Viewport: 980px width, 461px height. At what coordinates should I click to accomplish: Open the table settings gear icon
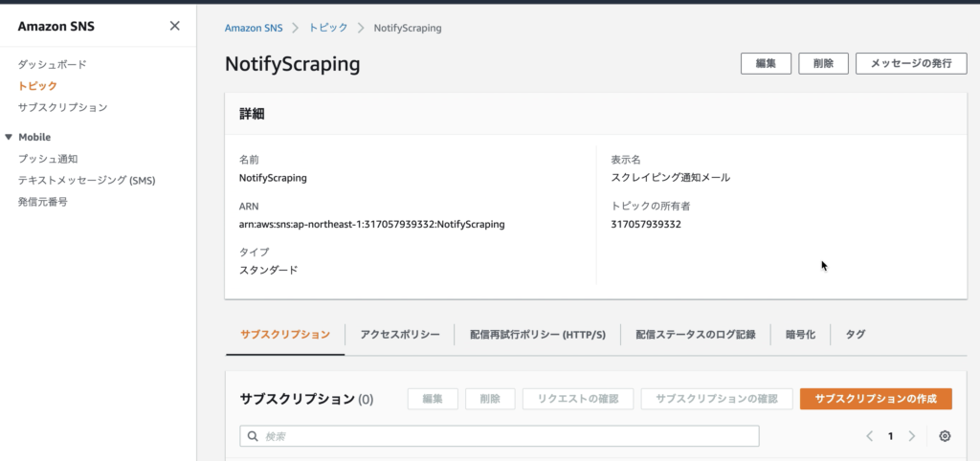coord(945,436)
